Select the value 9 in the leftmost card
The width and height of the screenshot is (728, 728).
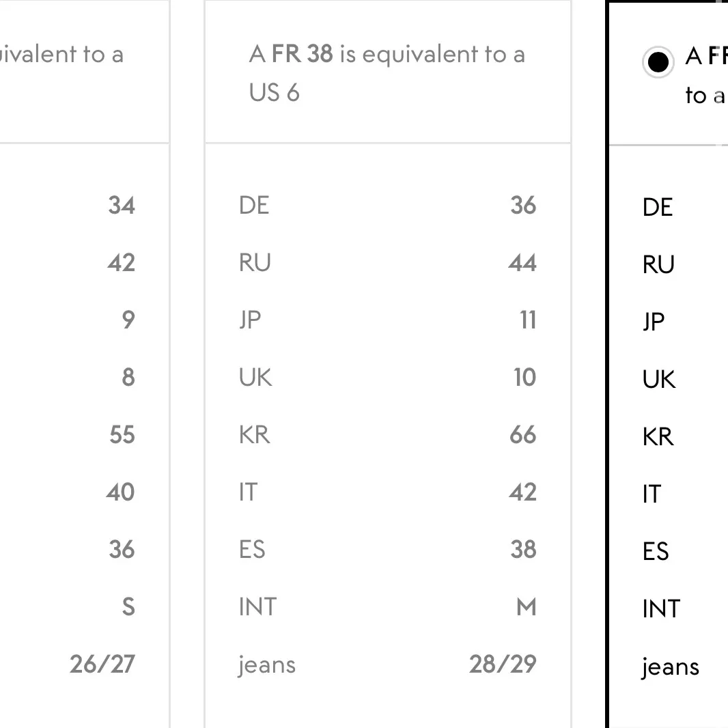click(x=128, y=320)
